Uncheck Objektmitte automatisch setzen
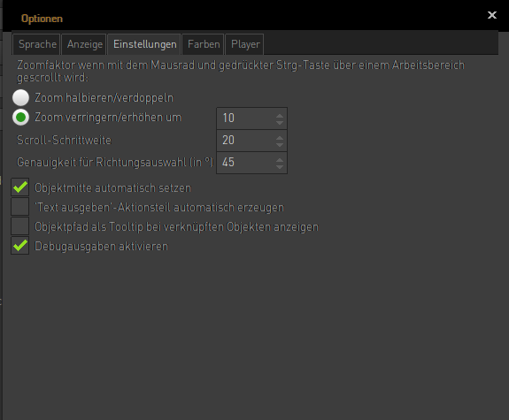The width and height of the screenshot is (509, 420). click(x=20, y=187)
